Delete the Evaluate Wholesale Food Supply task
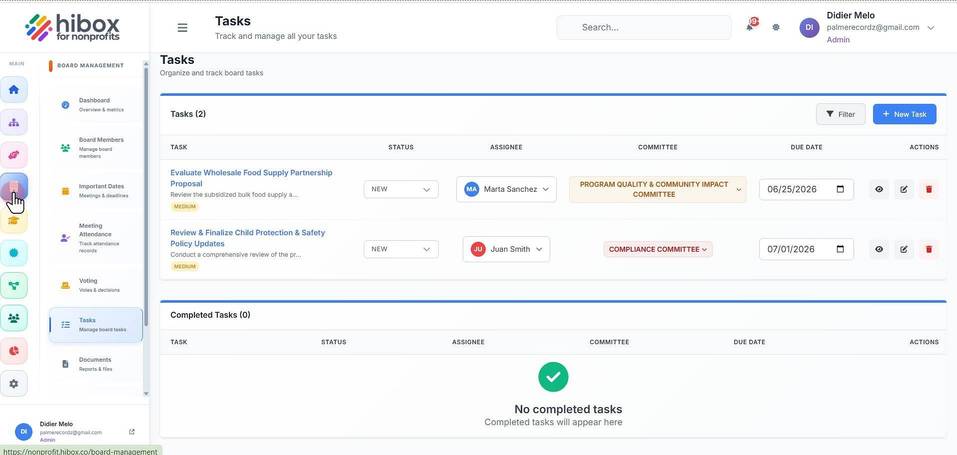Image resolution: width=957 pixels, height=455 pixels. tap(929, 189)
